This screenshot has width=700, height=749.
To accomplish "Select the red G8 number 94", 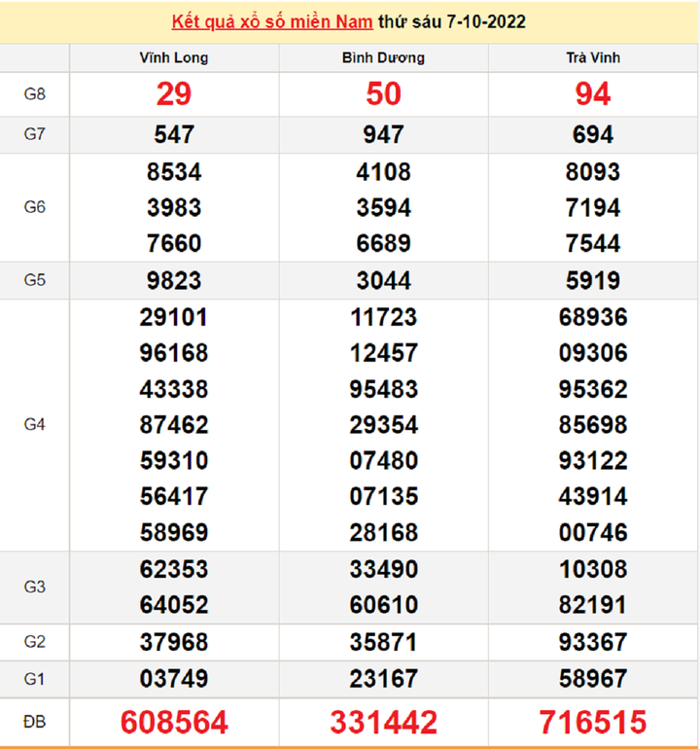I will (x=592, y=94).
